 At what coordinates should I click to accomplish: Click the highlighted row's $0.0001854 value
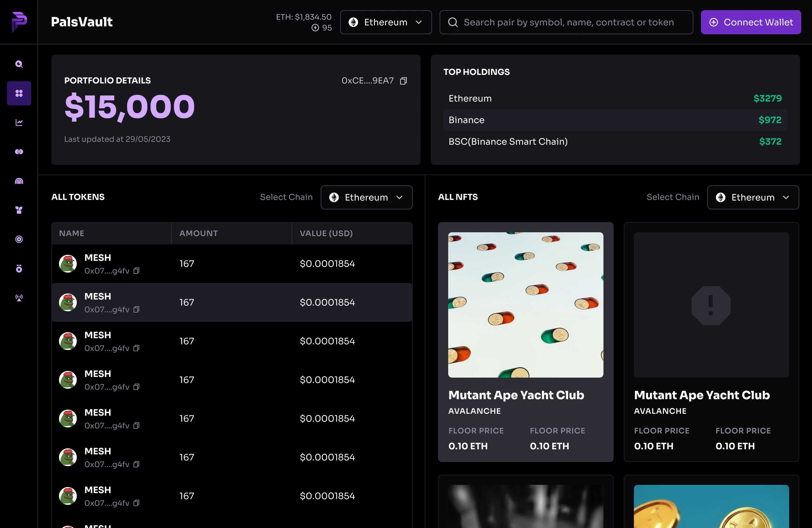tap(327, 302)
